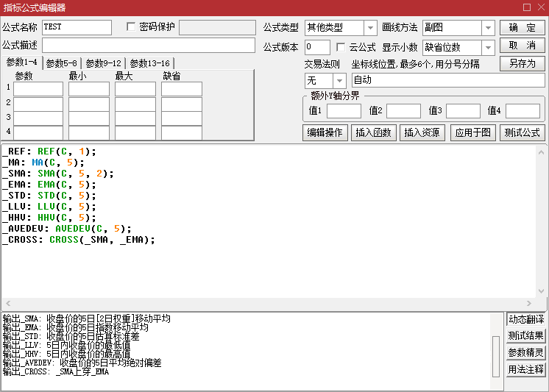549x392 pixels.
Task: Click the 编辑操作 button
Action: click(x=325, y=133)
